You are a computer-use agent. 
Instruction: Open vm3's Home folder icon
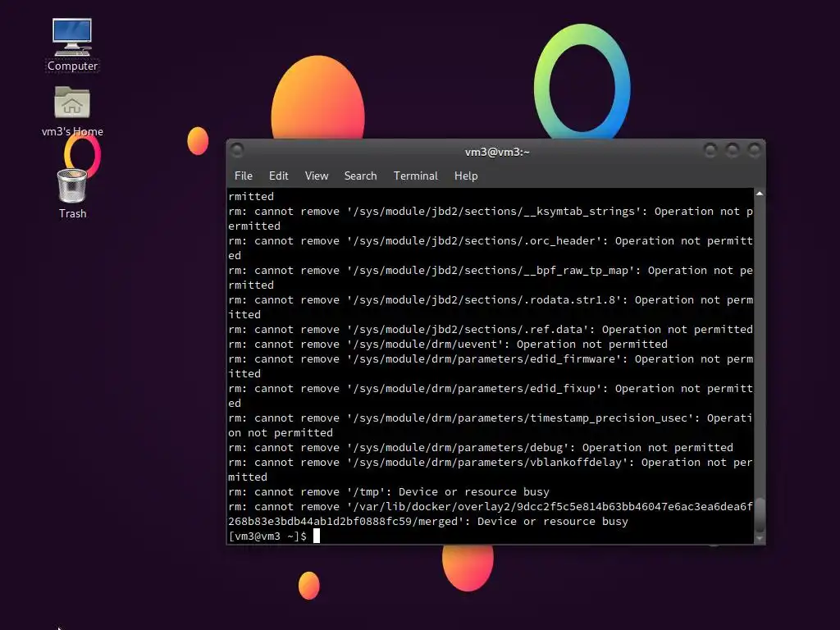click(72, 111)
